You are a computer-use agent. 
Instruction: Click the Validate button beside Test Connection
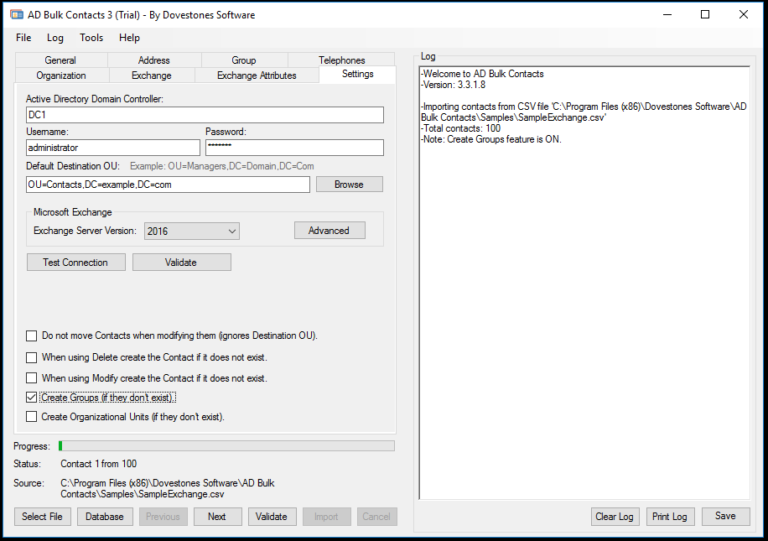(x=182, y=262)
